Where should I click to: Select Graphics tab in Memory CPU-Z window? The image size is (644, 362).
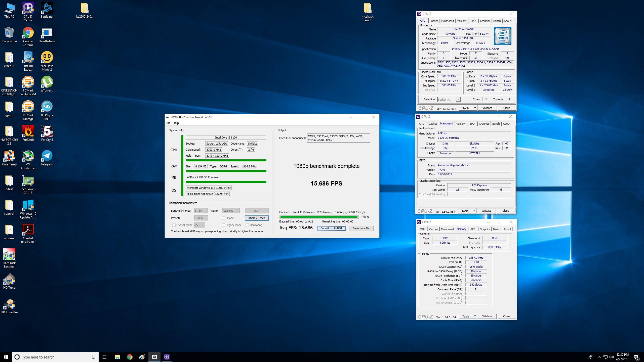pos(485,229)
